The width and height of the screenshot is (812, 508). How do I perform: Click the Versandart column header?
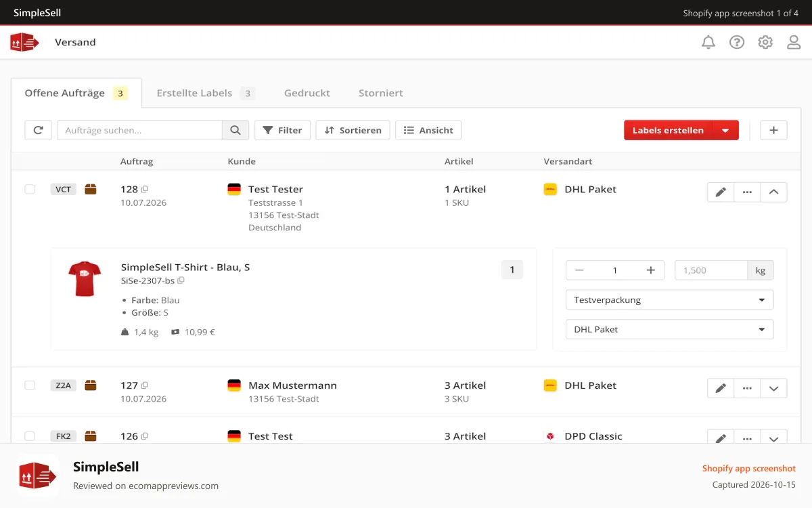coord(568,161)
